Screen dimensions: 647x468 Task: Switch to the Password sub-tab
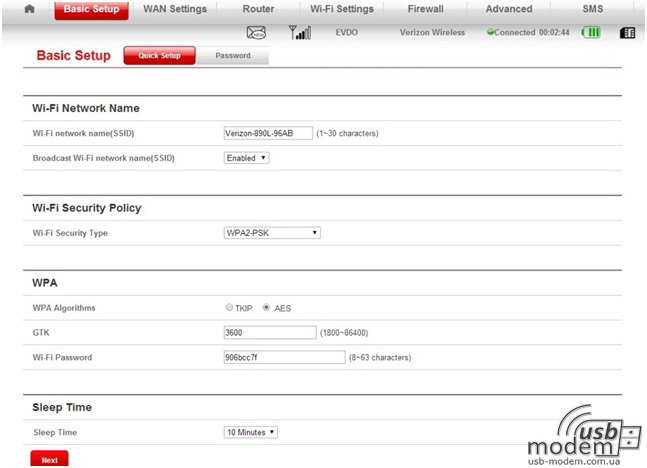[233, 56]
